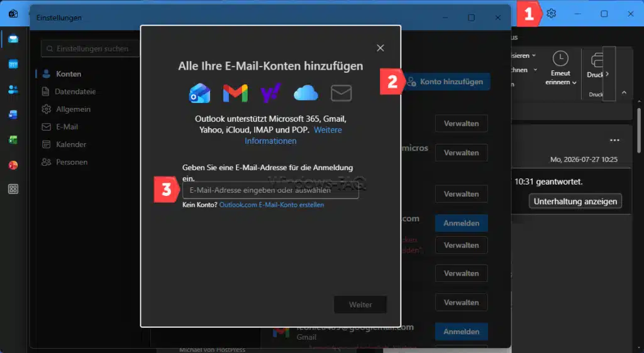The image size is (644, 353).
Task: Open the Mail module in Outlook's sidebar
Action: 13,39
